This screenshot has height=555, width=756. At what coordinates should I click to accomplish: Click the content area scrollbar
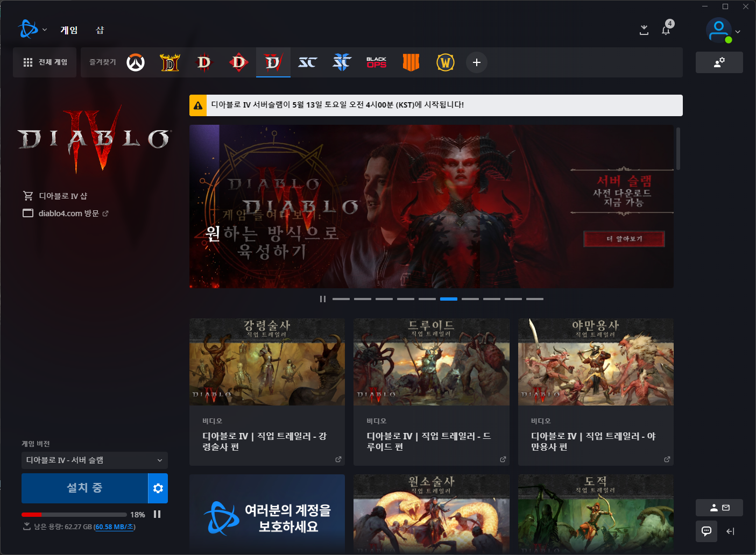coord(678,149)
